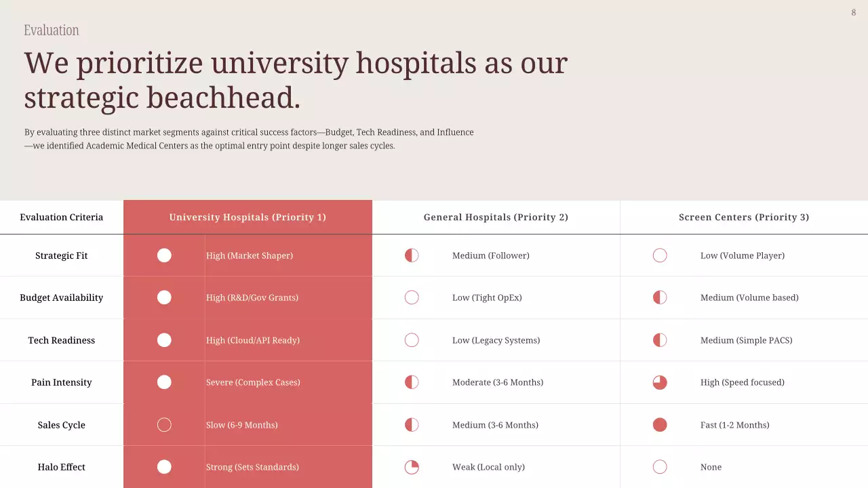Click the empty circle beside Low (Legacy Systems)
Viewport: 868px width, 488px height.
point(412,340)
